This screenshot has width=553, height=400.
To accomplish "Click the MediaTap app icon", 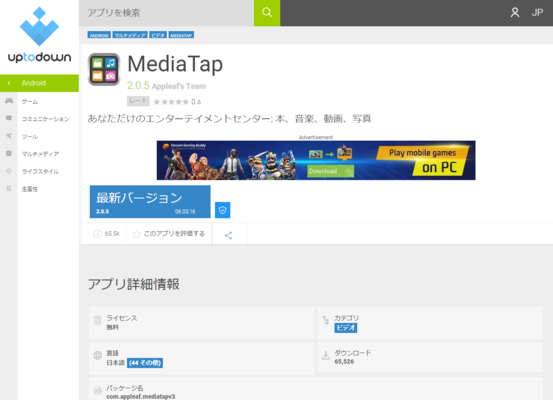I will [104, 69].
